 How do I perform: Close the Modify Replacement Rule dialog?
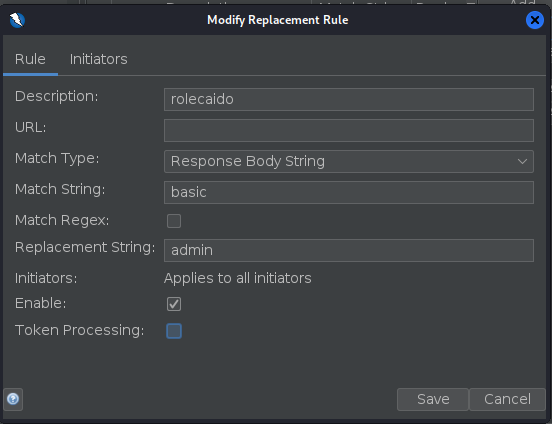(x=534, y=20)
